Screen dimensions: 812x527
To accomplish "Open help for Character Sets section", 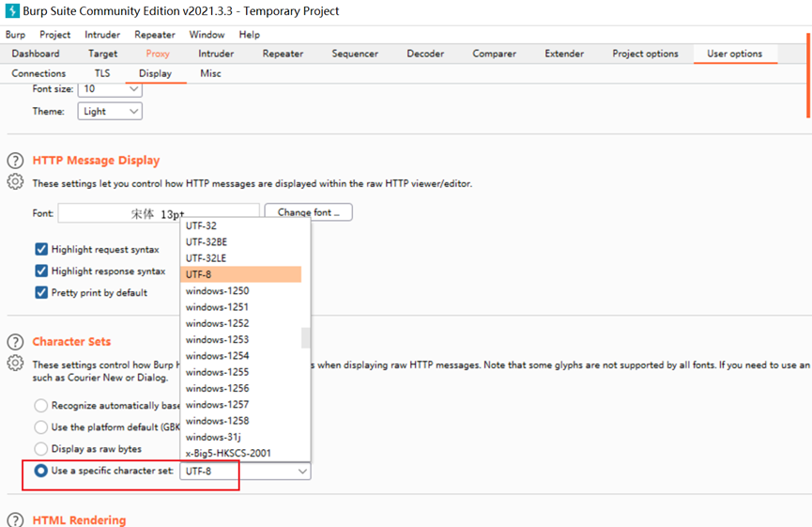I will point(15,342).
